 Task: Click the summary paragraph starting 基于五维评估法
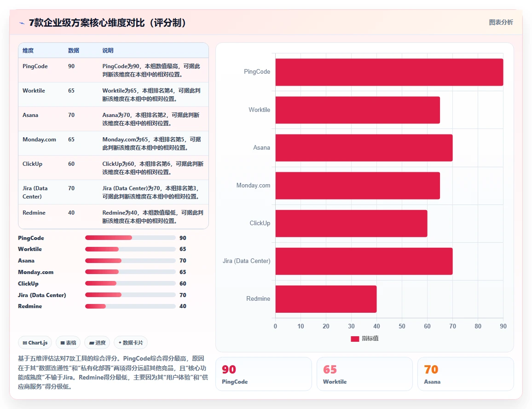click(113, 372)
